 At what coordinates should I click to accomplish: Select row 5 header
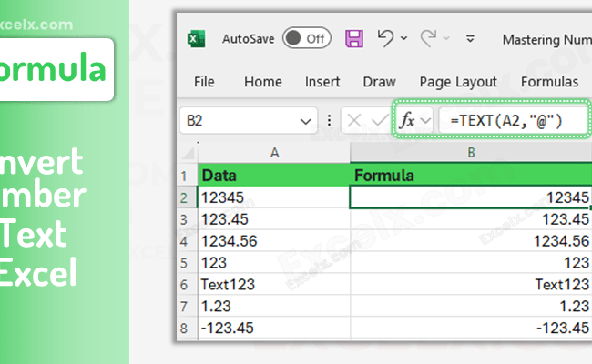[x=188, y=263]
